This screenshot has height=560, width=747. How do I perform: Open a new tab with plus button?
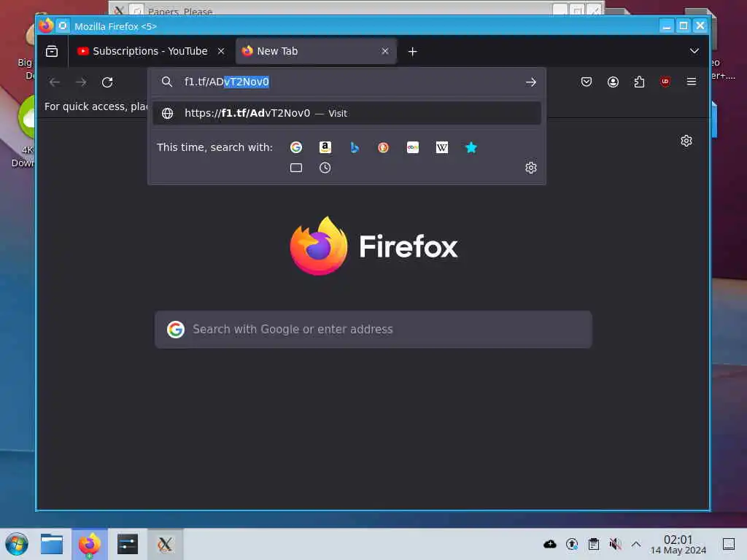413,52
